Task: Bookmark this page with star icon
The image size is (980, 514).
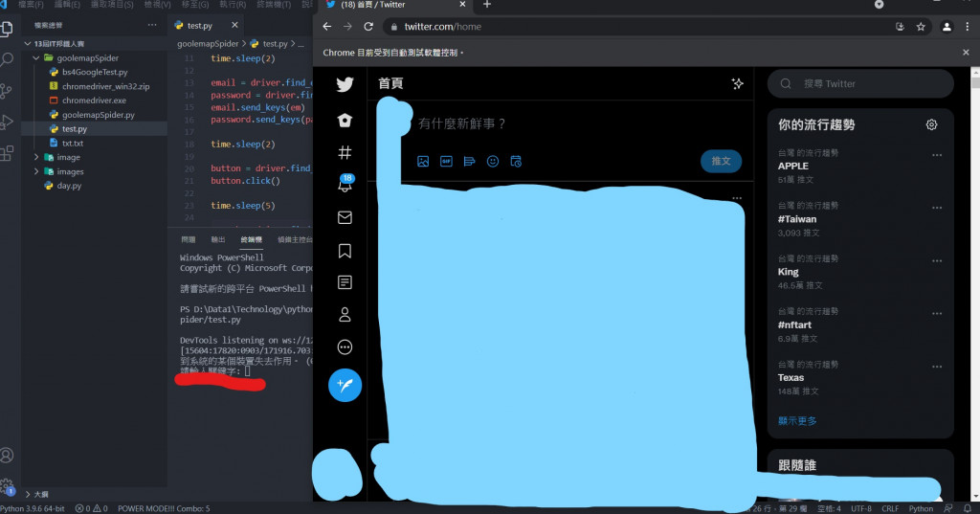Action: (921, 26)
